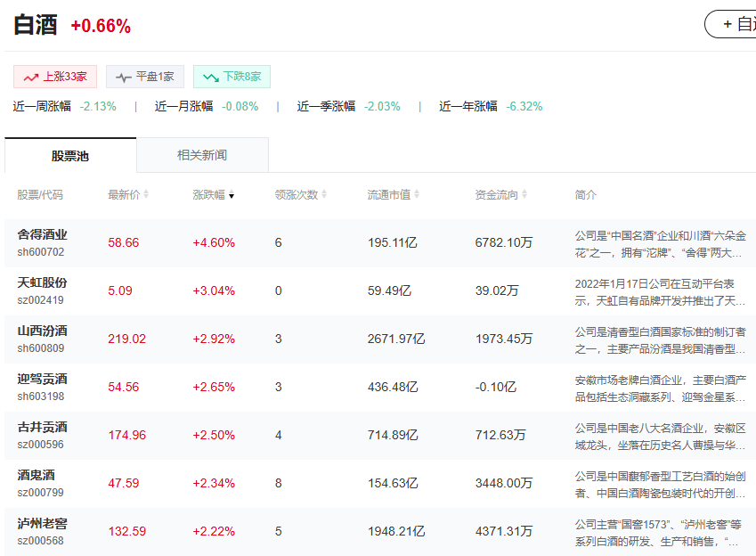The height and width of the screenshot is (556, 756).
Task: Click the change value +2.22%
Action: click(214, 531)
